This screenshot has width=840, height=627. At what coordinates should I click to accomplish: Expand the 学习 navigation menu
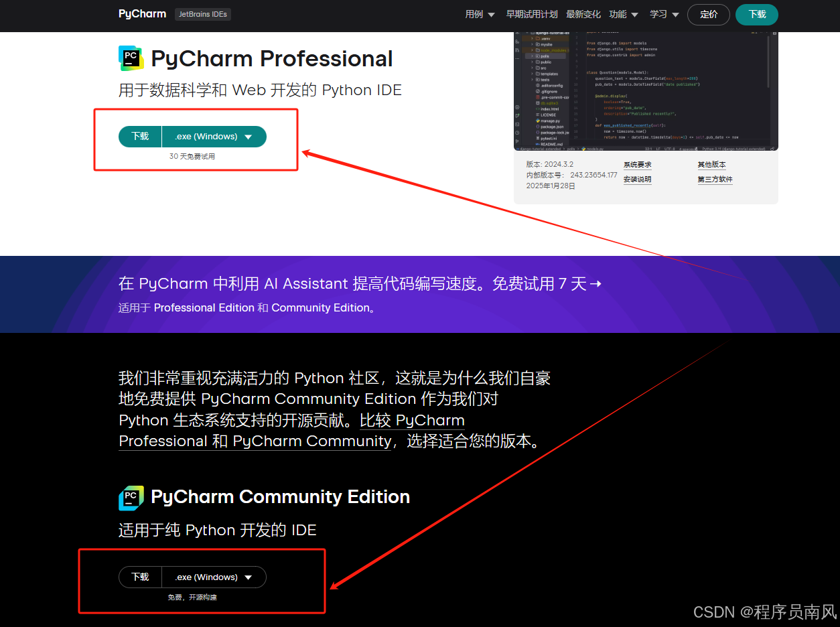coord(664,14)
